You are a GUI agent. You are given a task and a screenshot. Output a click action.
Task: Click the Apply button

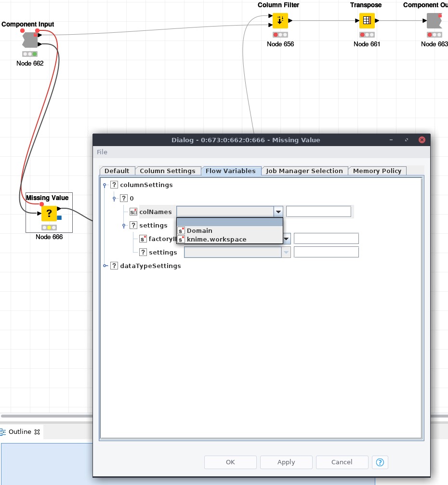pos(286,462)
